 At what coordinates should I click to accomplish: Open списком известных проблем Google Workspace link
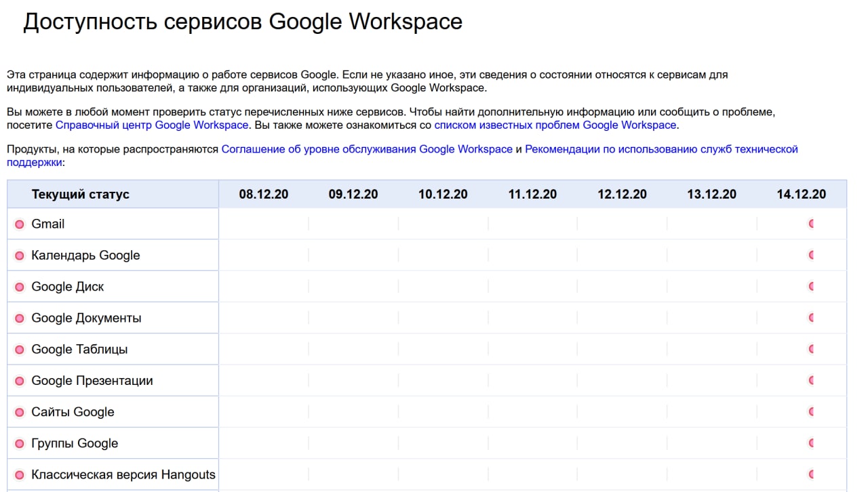point(555,125)
